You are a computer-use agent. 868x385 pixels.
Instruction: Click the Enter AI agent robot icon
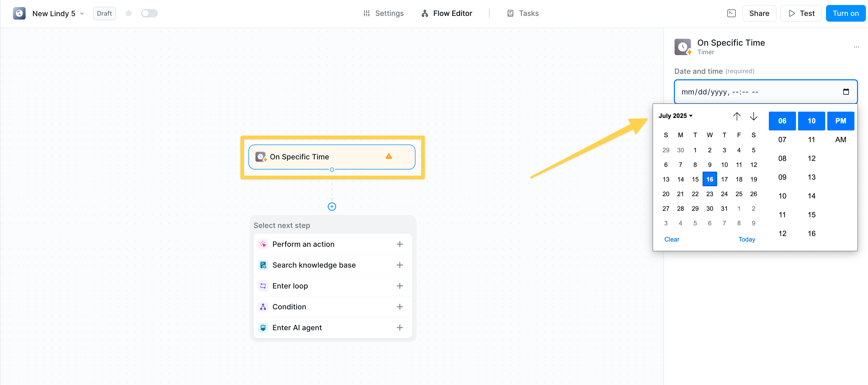pos(263,327)
